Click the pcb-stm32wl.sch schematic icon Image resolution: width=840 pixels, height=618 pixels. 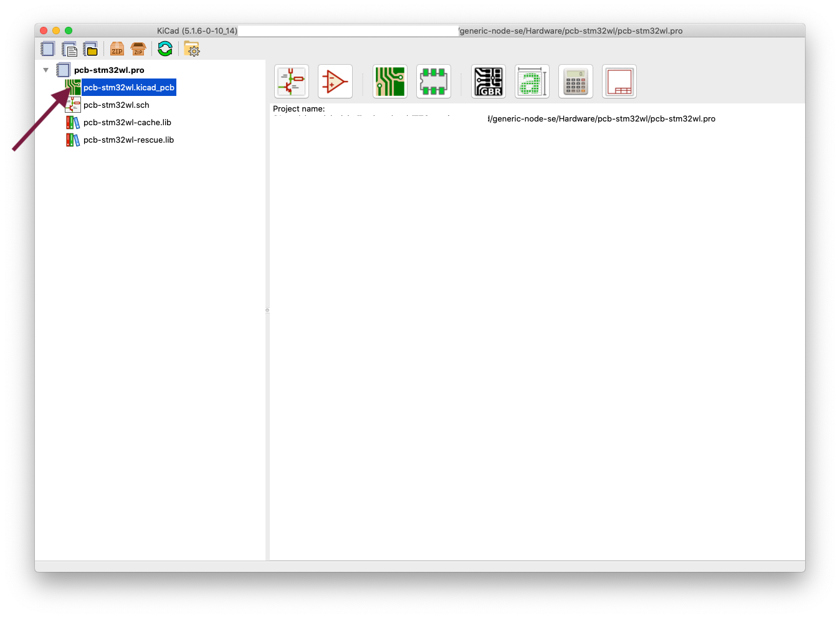pos(73,105)
